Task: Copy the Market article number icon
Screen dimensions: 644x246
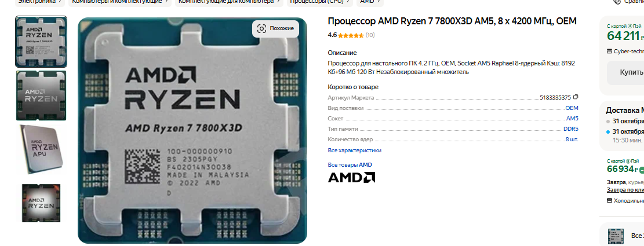Action: 576,97
